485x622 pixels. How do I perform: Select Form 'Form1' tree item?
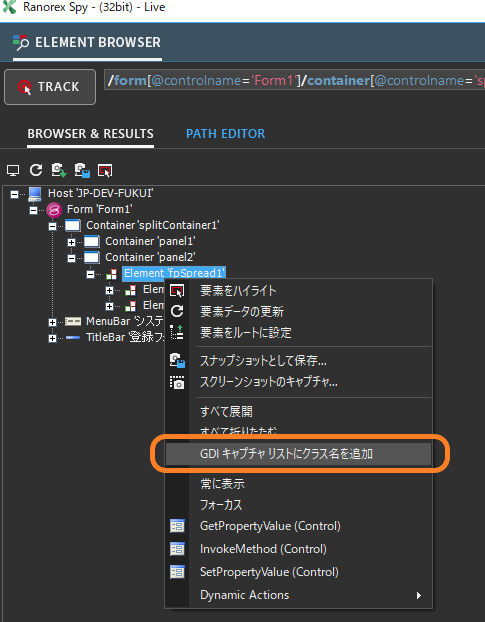click(x=100, y=209)
